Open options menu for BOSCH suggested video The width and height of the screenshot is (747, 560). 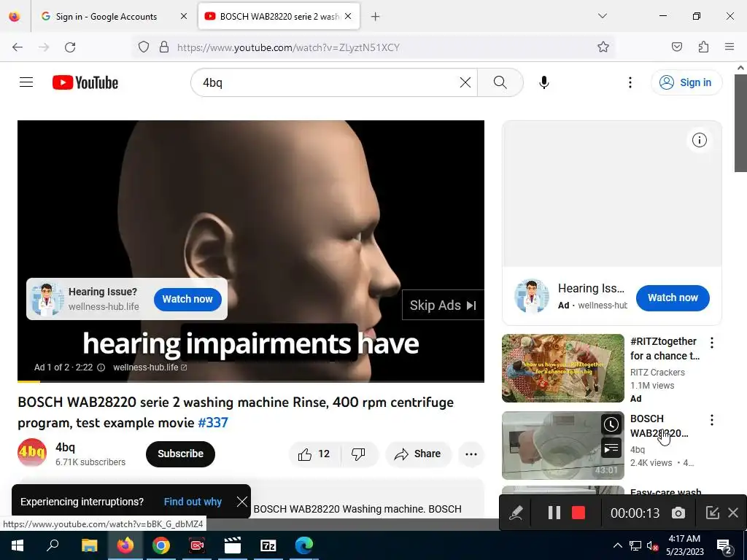click(712, 419)
